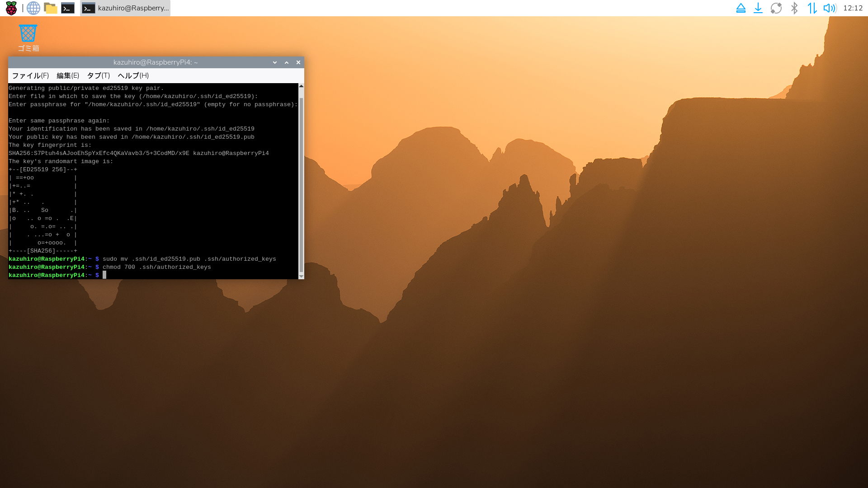This screenshot has height=488, width=868.
Task: Open the Raspberry Pi main menu
Action: coord(11,8)
